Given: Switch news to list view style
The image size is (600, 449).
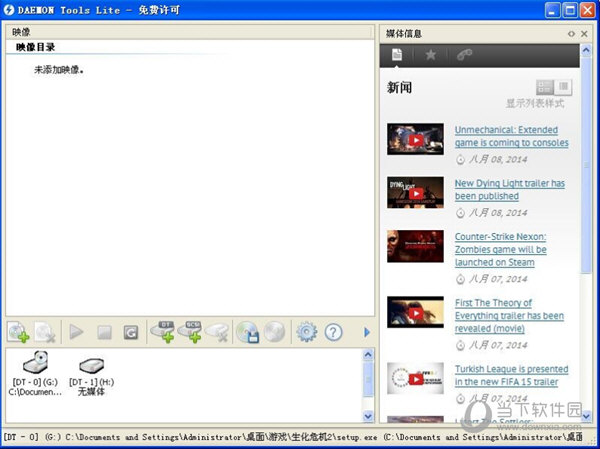Looking at the screenshot, I should click(563, 87).
